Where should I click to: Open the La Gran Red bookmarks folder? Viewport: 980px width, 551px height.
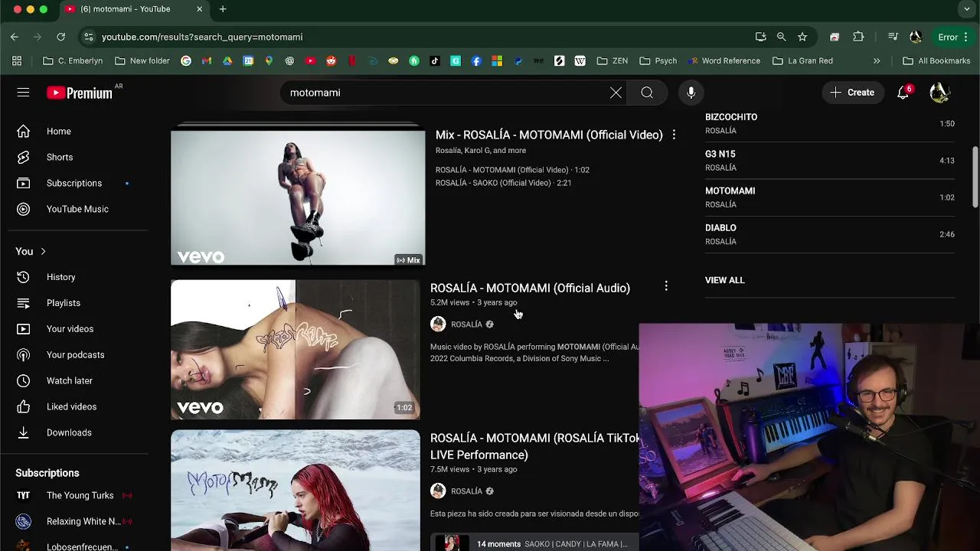tap(802, 60)
